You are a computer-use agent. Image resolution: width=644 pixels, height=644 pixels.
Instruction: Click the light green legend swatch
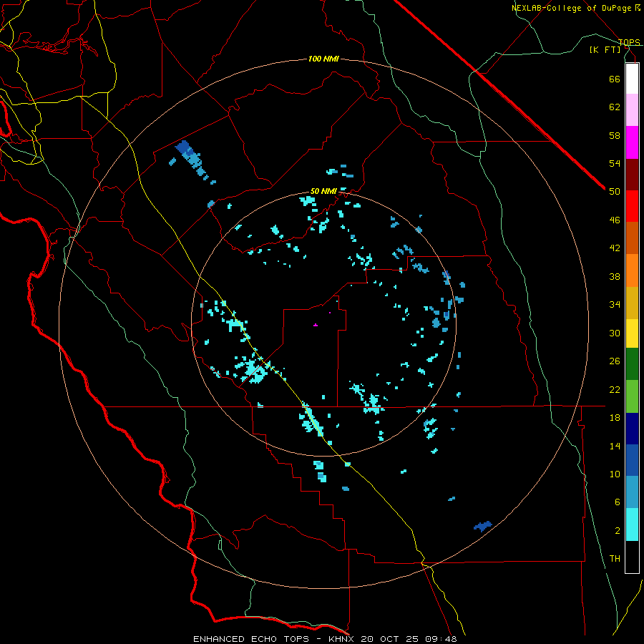click(632, 396)
